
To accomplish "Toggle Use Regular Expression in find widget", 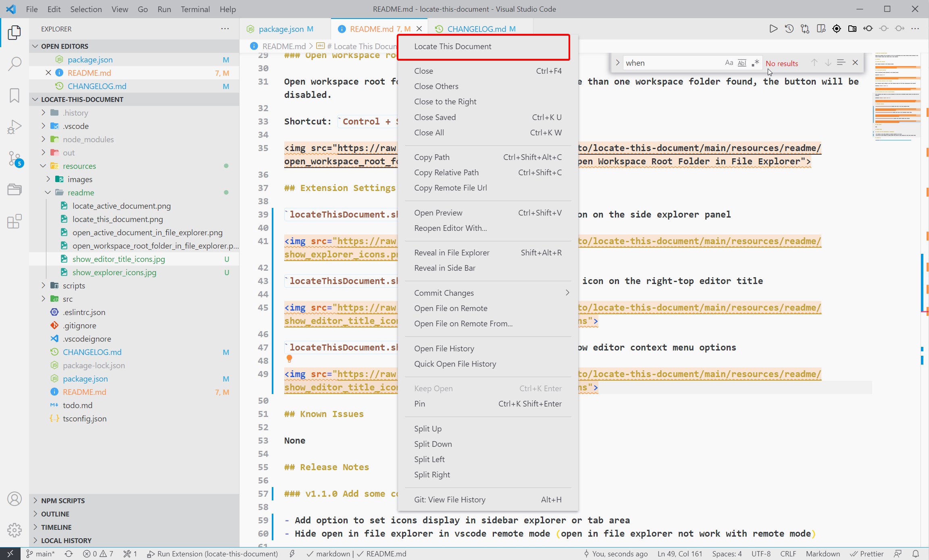I will tap(755, 63).
